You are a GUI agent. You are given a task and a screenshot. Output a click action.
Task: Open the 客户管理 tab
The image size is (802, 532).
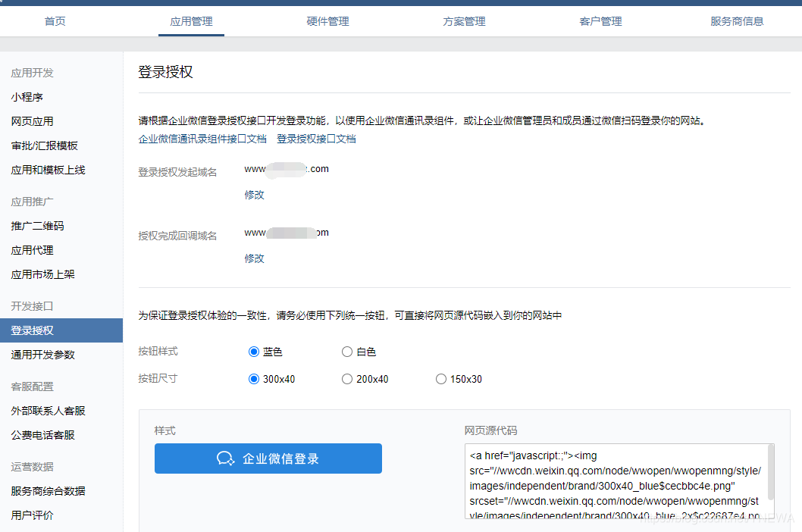point(600,21)
